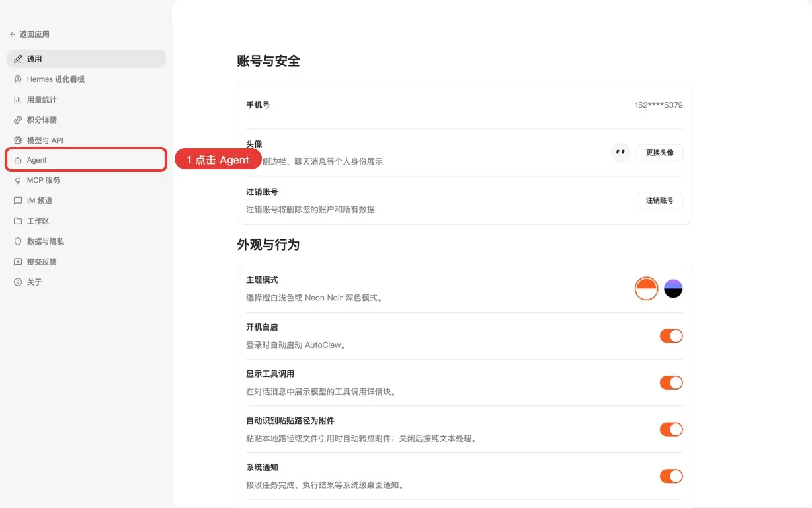Click the info icon for 关于
This screenshot has height=508, width=812.
[18, 282]
